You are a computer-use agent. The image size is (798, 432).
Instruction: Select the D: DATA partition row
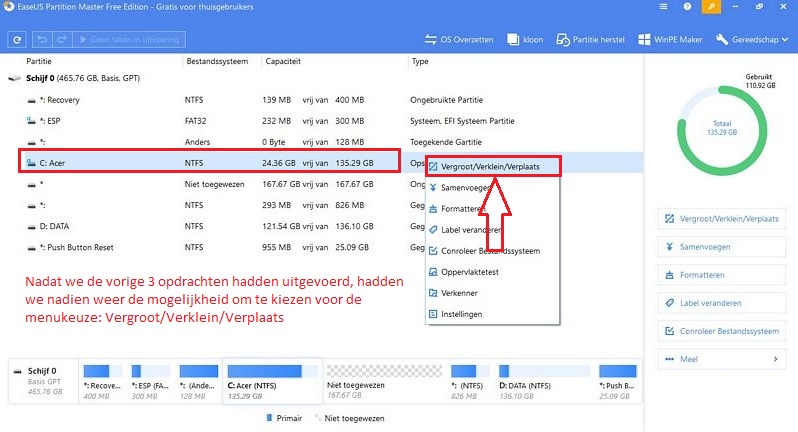(x=323, y=226)
